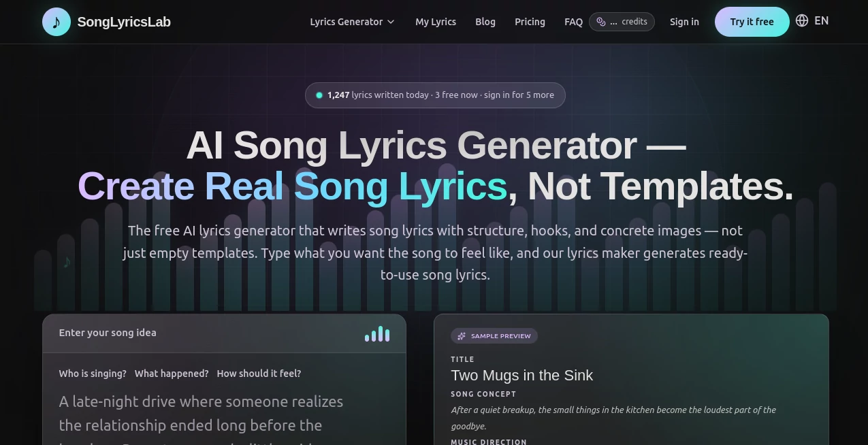Viewport: 868px width, 445px height.
Task: Click the SongLyricsLab music note logo
Action: click(x=57, y=22)
